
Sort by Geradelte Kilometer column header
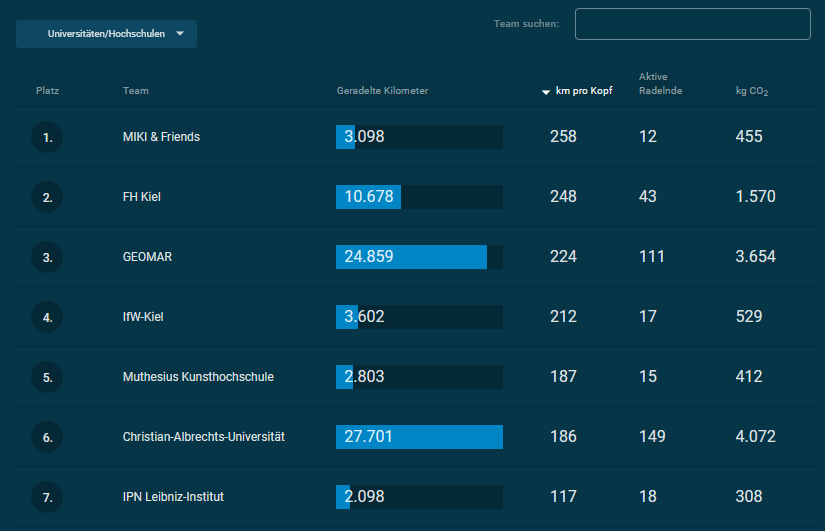coord(382,91)
